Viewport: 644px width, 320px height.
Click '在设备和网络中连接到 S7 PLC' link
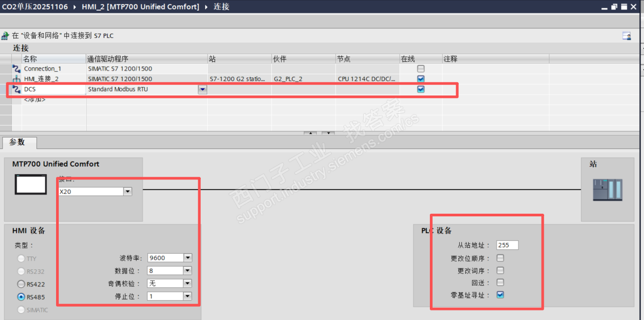pyautogui.click(x=62, y=36)
